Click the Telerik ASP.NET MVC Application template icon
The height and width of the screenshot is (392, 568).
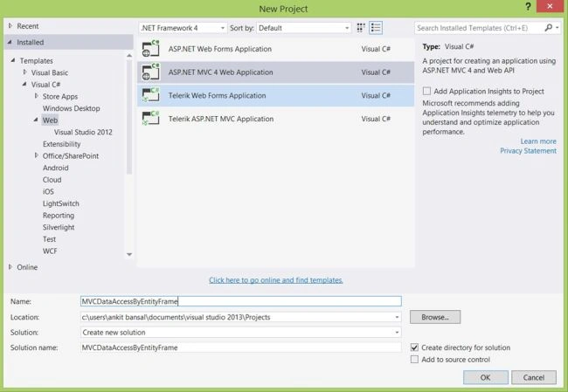[x=150, y=119]
